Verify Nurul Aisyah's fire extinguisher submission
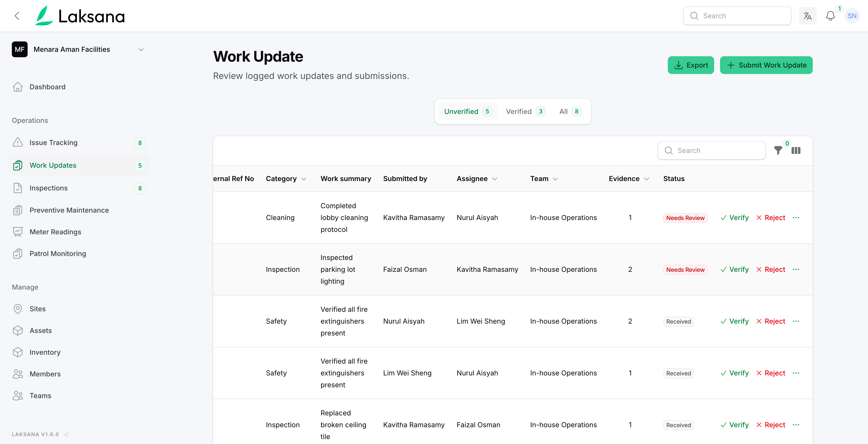 [x=735, y=321]
